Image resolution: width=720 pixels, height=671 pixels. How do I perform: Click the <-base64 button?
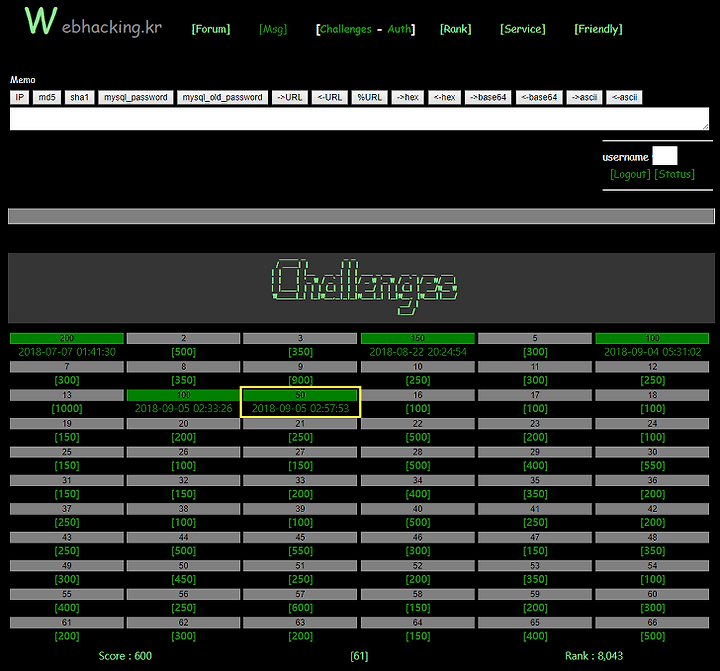[539, 97]
